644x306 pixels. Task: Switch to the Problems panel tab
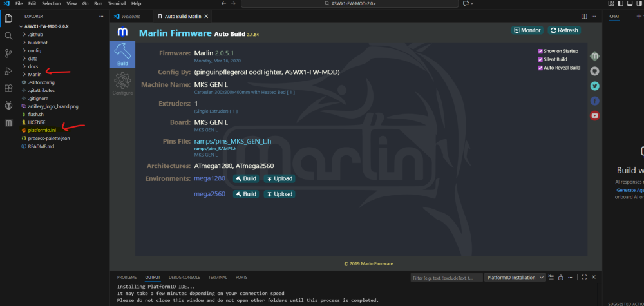coord(126,277)
